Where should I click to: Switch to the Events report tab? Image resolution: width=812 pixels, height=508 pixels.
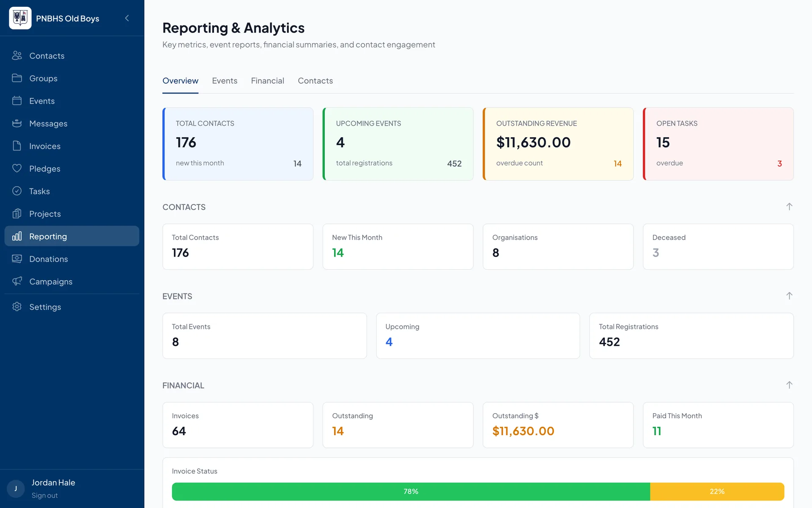tap(225, 81)
